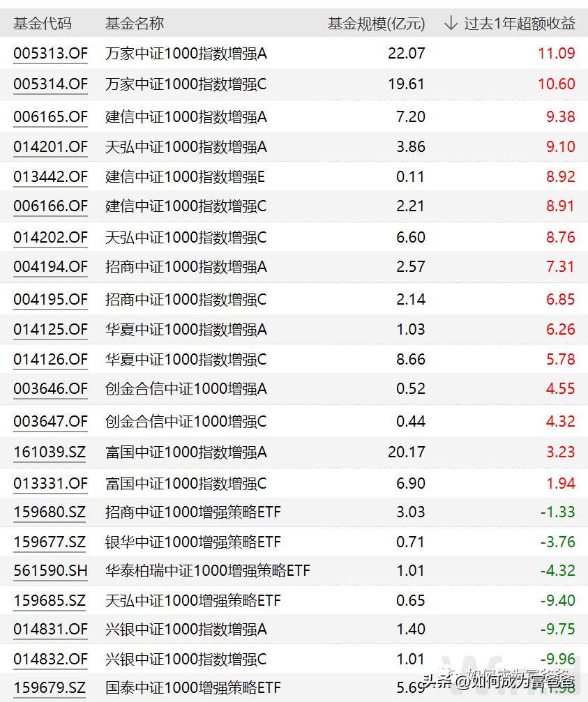Open the 004194.OF code link
The width and height of the screenshot is (588, 702).
click(51, 267)
